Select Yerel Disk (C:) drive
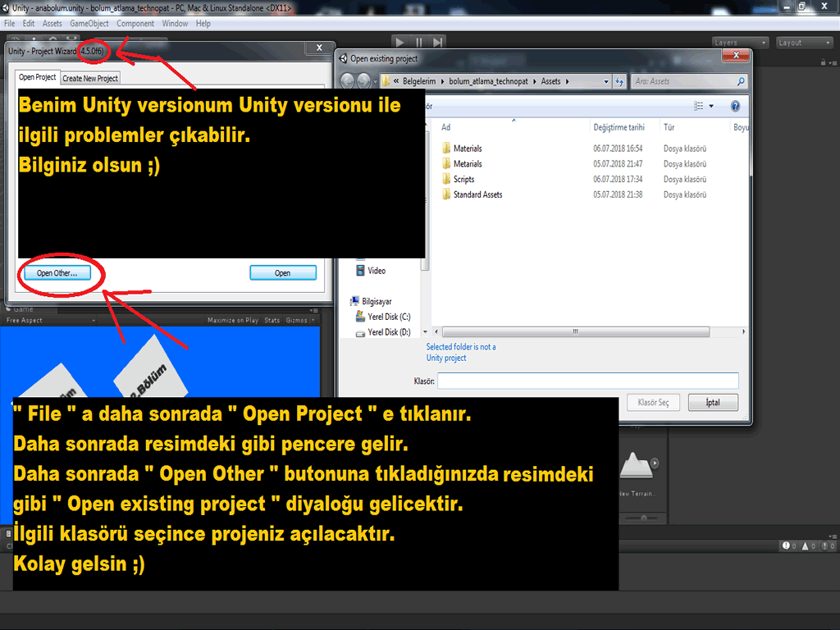Viewport: 840px width, 630px height. point(388,317)
